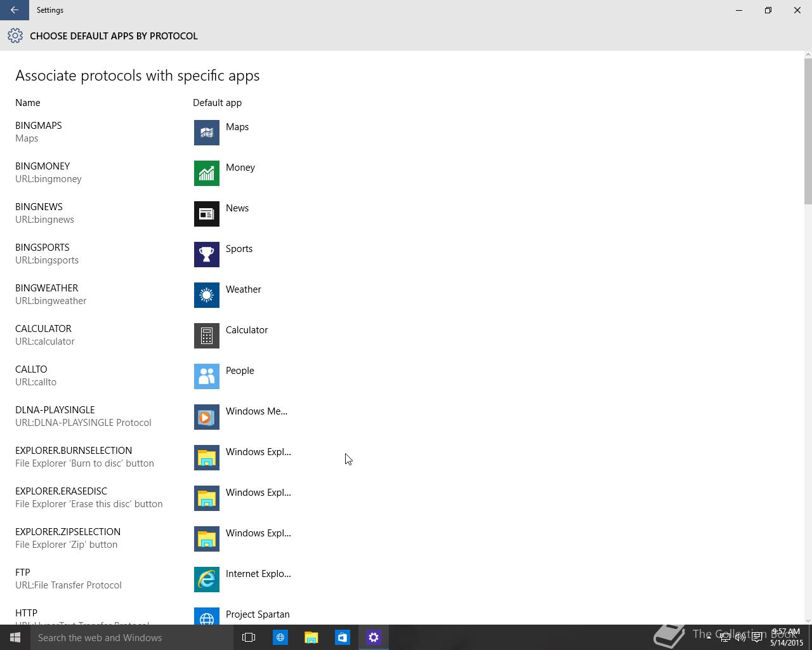Click the DLNA-PLAYSINGLE protocol name
The height and width of the screenshot is (650, 812).
55,410
